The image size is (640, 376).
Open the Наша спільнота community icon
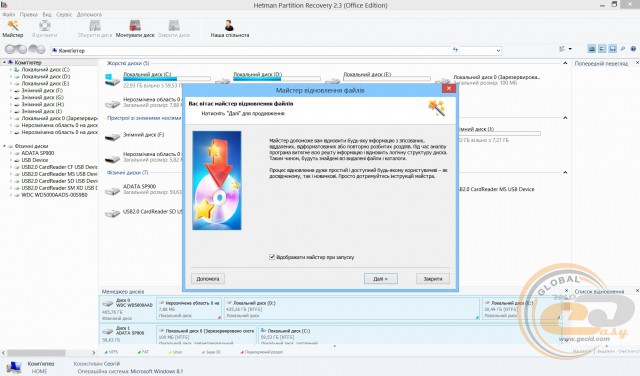click(x=229, y=29)
